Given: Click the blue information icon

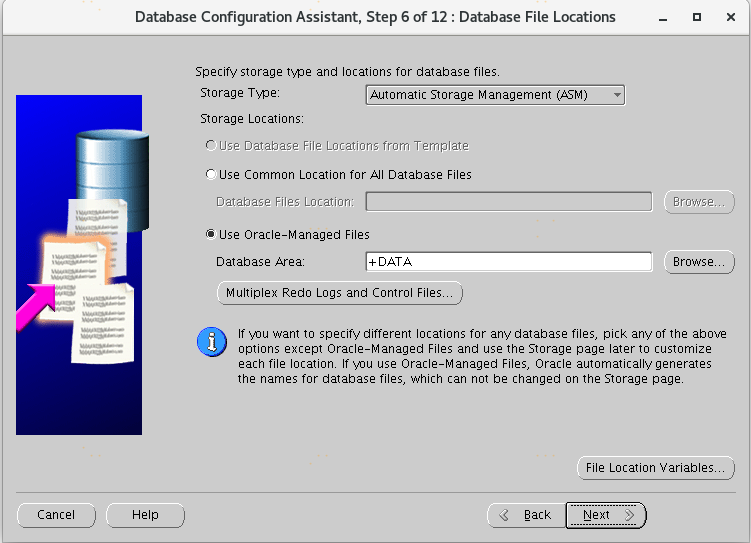Looking at the screenshot, I should click(x=211, y=342).
